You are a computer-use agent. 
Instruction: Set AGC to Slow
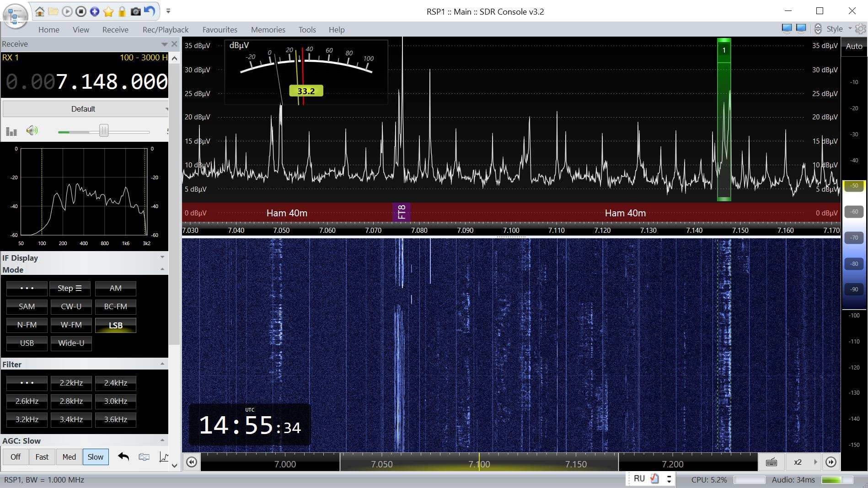(x=96, y=456)
